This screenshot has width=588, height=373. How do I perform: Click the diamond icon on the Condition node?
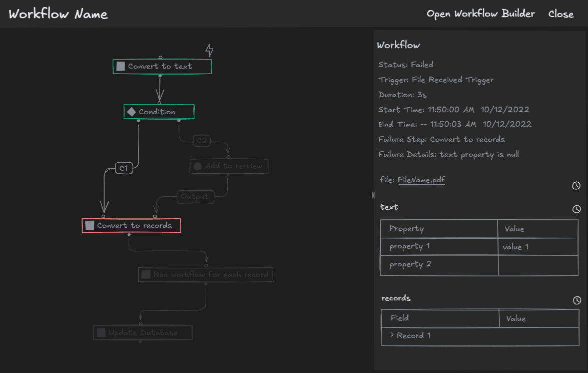(x=131, y=111)
